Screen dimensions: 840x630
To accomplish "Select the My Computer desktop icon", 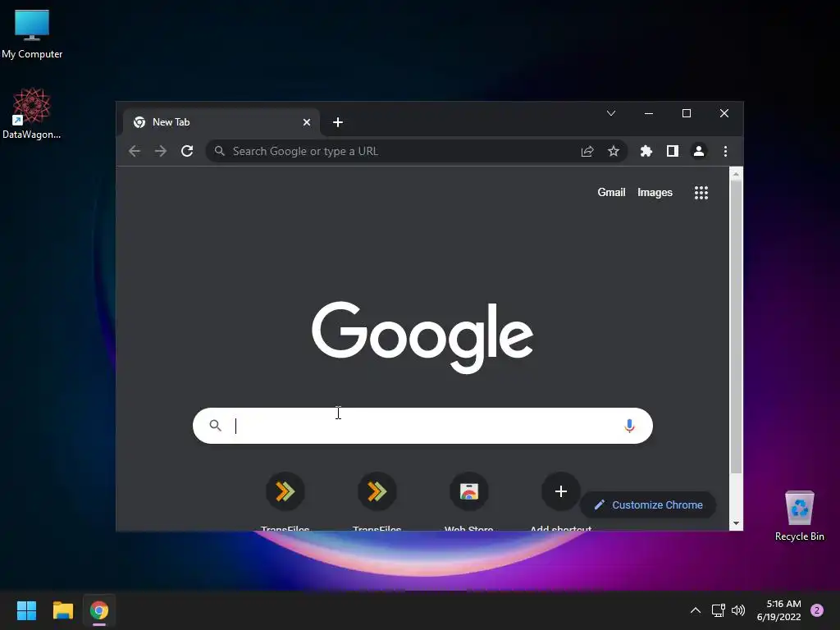I will coord(32,34).
